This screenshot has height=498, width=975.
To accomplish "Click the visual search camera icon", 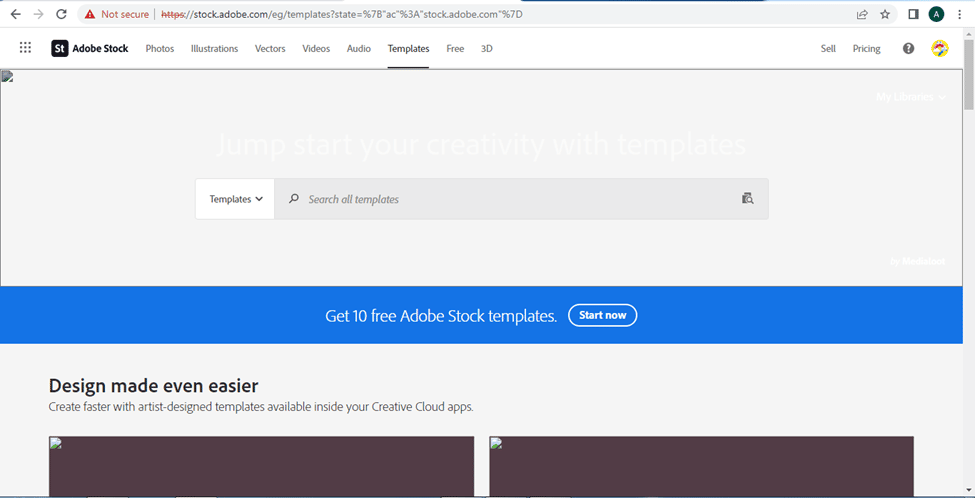I will click(747, 199).
